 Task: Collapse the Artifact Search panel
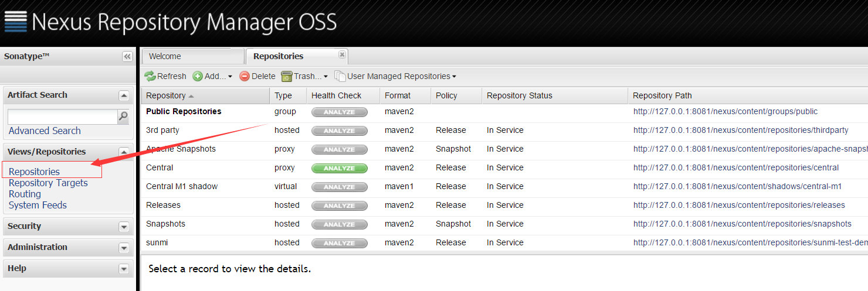pyautogui.click(x=123, y=95)
